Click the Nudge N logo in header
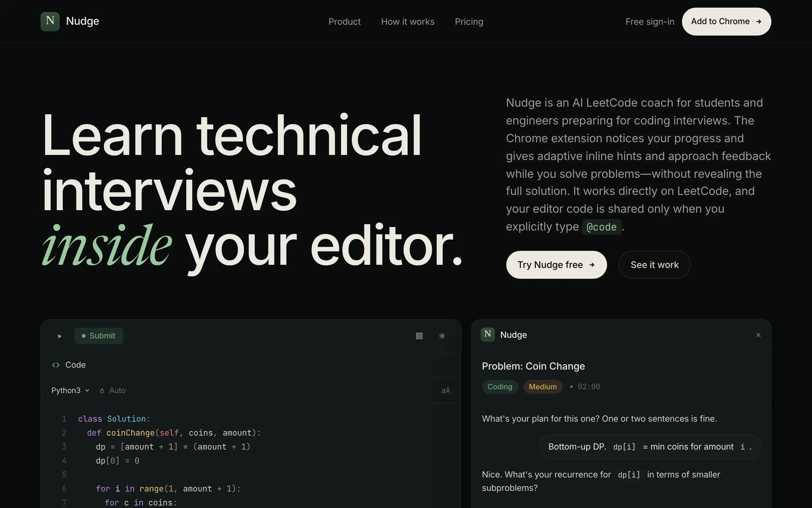The image size is (812, 508). coord(50,22)
